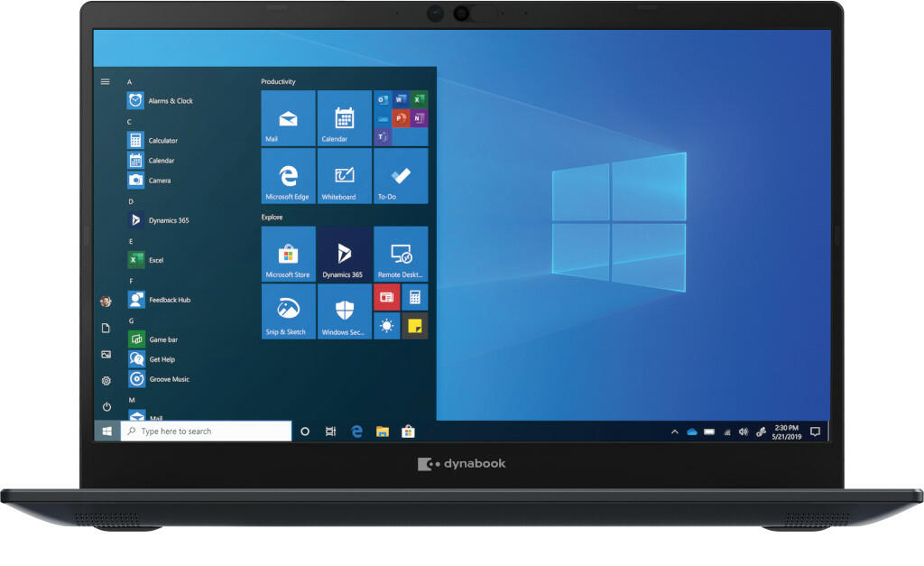
Task: Open the OneDrive cloud tray icon
Action: click(x=692, y=432)
